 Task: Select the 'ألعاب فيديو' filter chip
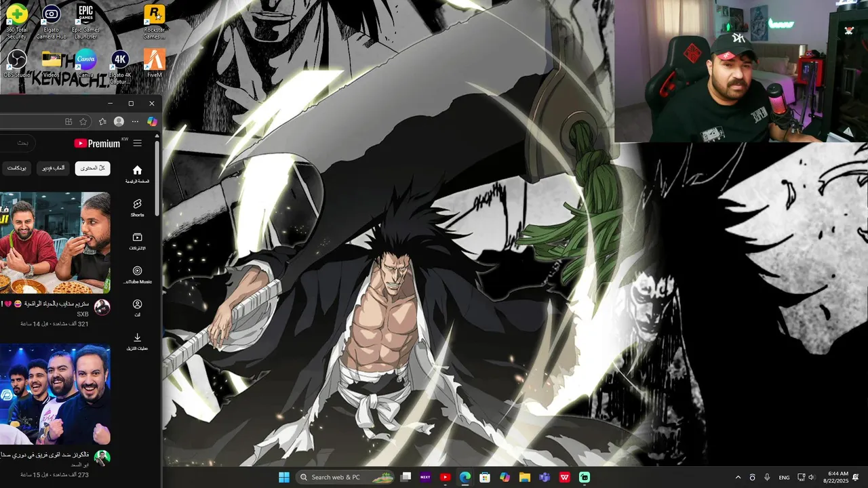point(54,168)
